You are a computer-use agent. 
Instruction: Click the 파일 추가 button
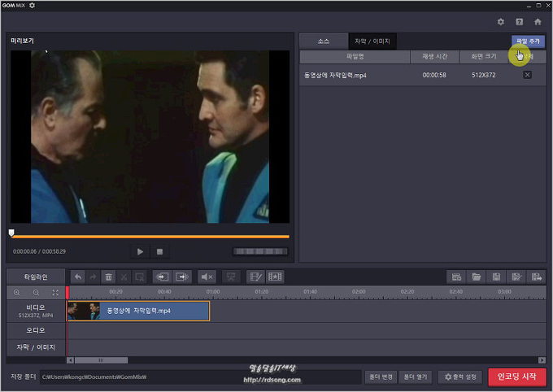click(528, 41)
